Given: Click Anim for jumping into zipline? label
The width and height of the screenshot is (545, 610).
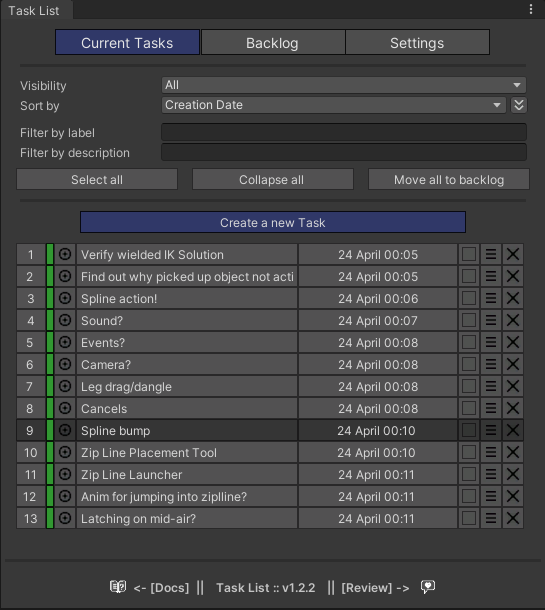Looking at the screenshot, I should tap(187, 496).
